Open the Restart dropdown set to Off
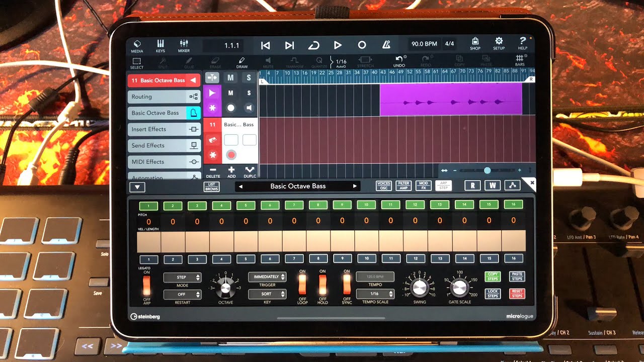Viewport: 644px width, 362px height. pyautogui.click(x=182, y=295)
